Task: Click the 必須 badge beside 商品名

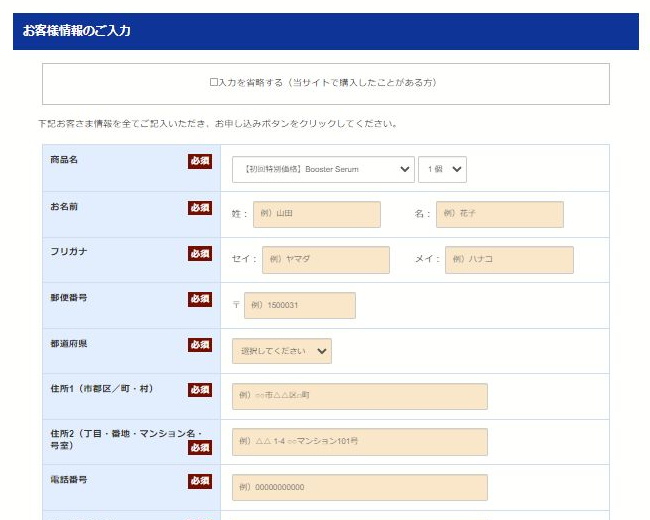Action: pos(200,161)
